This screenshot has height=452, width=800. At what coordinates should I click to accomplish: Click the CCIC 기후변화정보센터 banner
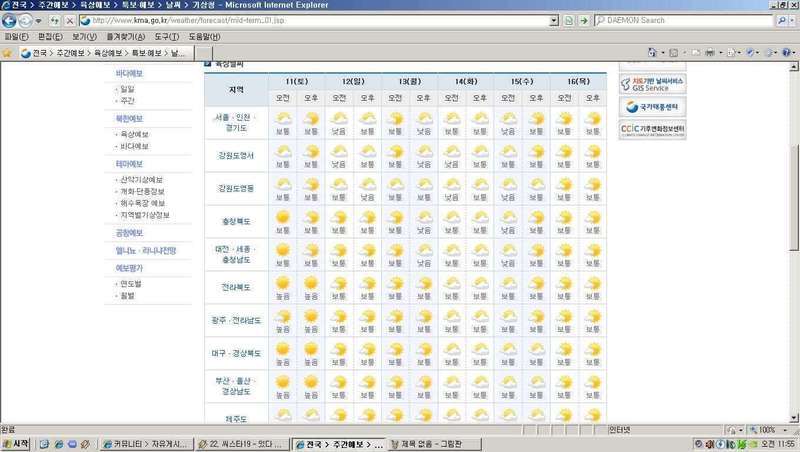coord(653,130)
